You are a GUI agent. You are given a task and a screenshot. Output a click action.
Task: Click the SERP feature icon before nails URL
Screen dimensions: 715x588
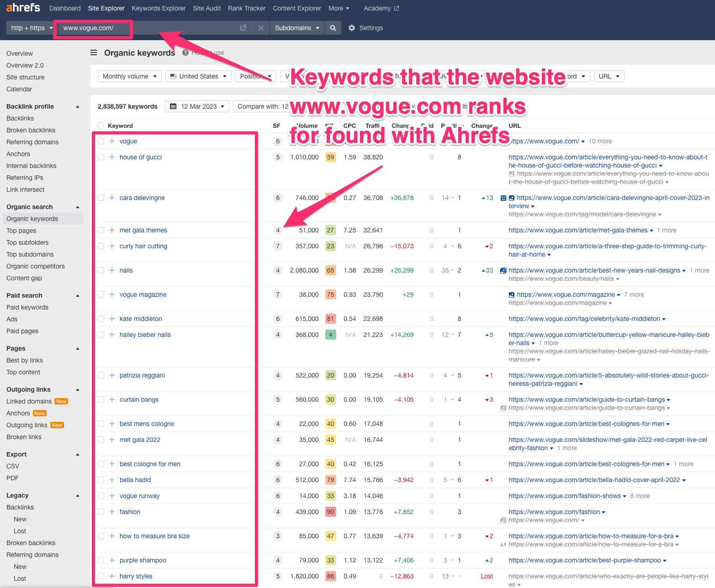(x=503, y=271)
